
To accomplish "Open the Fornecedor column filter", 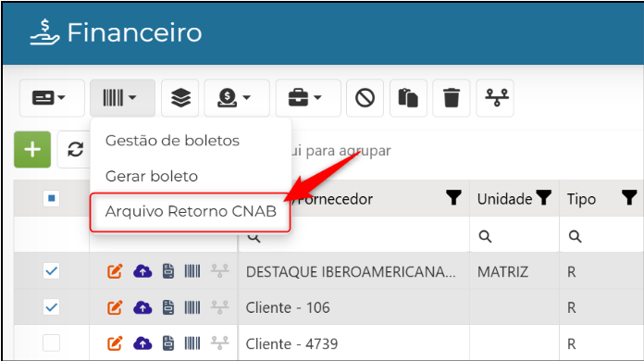I will pos(453,197).
